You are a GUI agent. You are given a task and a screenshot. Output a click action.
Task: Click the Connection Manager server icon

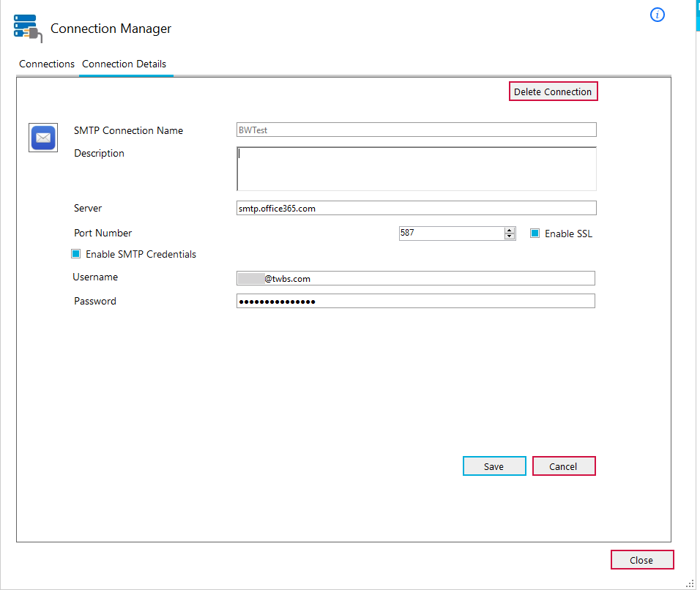[28, 29]
